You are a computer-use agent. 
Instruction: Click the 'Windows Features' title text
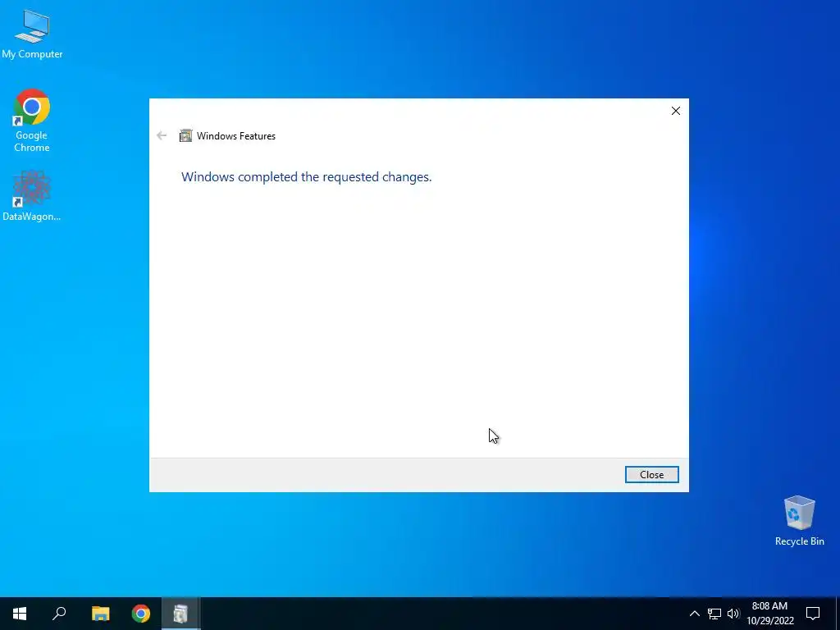click(236, 136)
